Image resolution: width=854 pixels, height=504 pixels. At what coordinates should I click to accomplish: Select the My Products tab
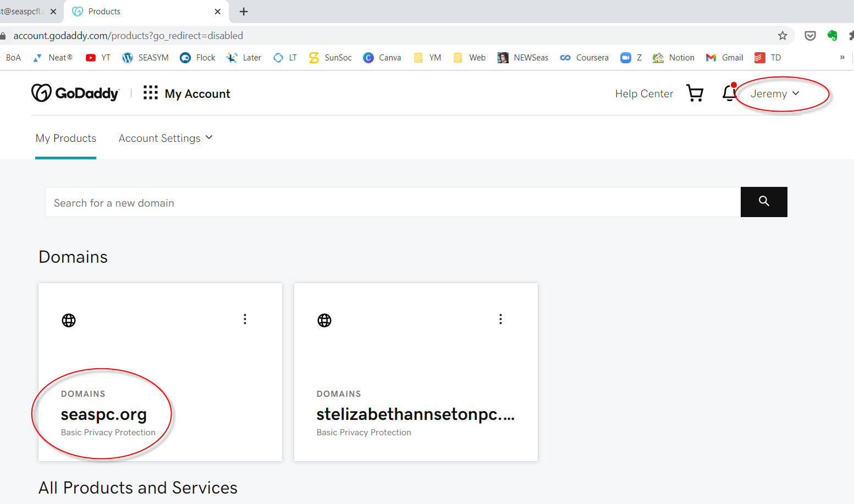66,139
